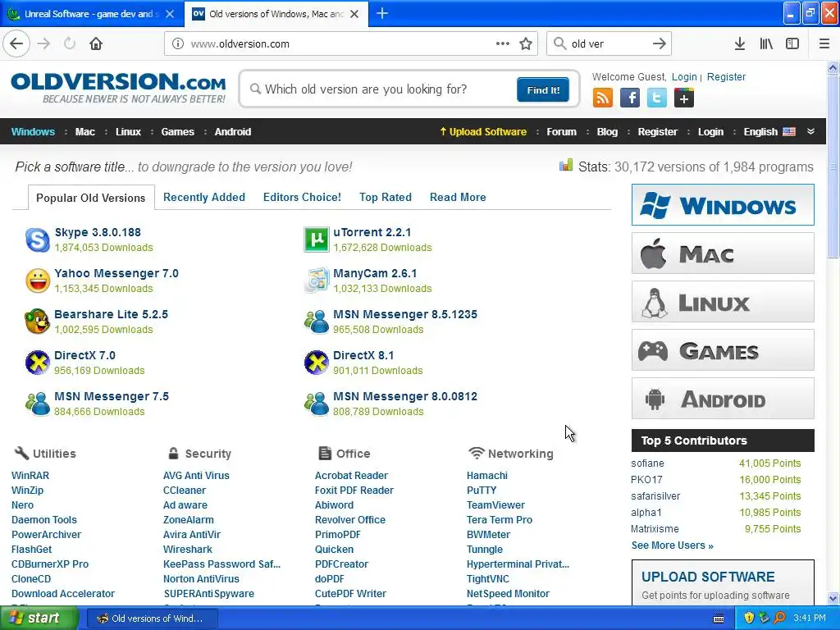Open the Read More tab
The height and width of the screenshot is (630, 840).
coord(458,197)
